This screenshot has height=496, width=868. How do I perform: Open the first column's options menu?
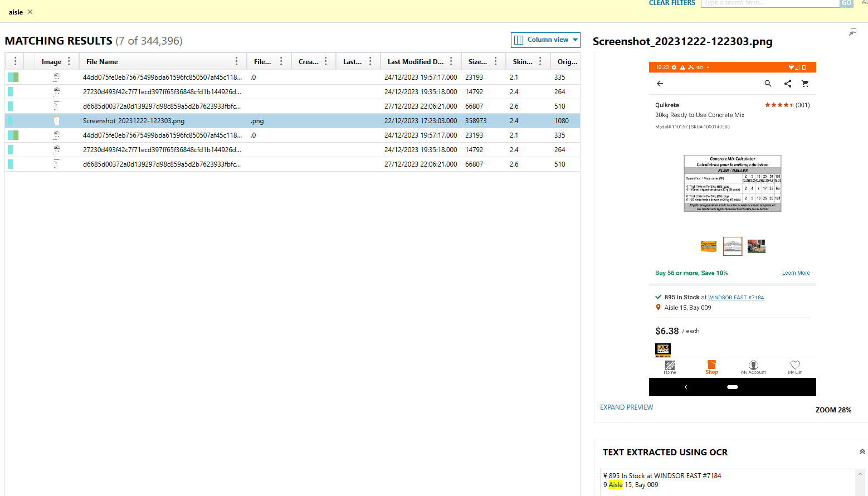[15, 61]
